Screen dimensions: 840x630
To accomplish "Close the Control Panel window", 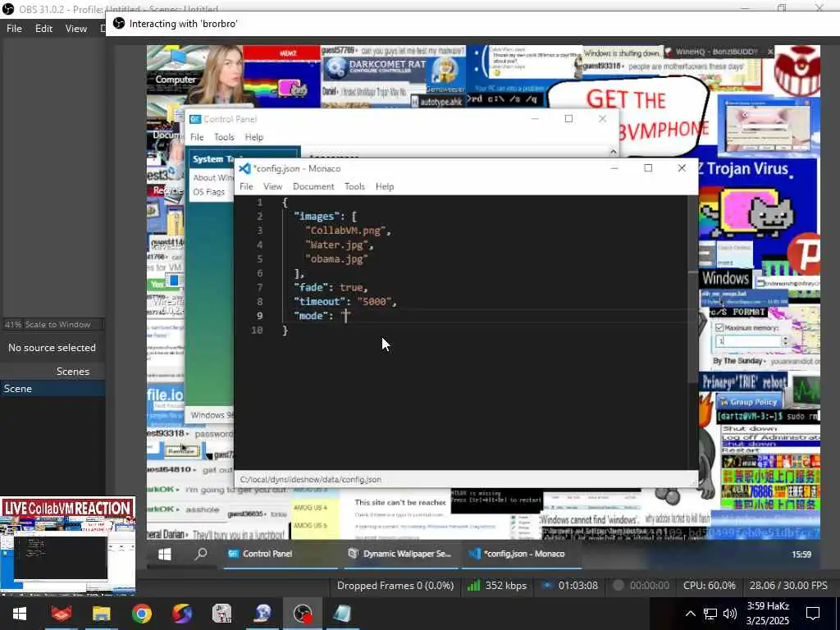I will (x=602, y=119).
